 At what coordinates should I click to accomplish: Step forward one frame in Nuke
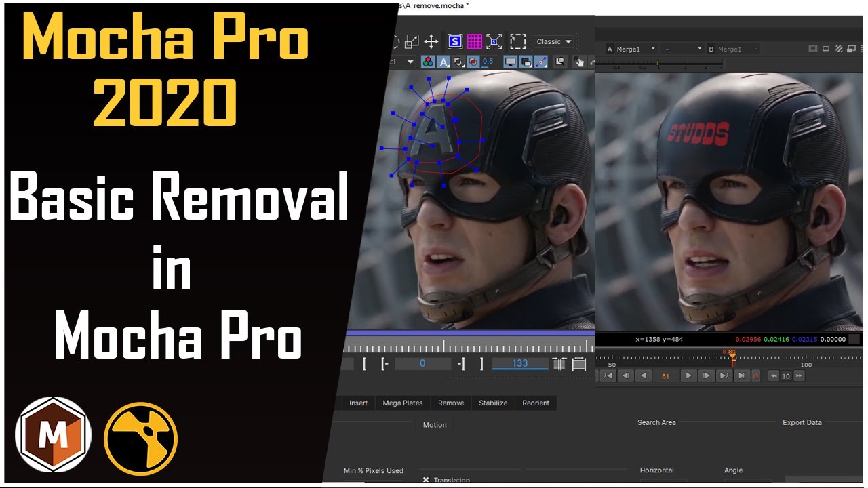click(x=707, y=375)
